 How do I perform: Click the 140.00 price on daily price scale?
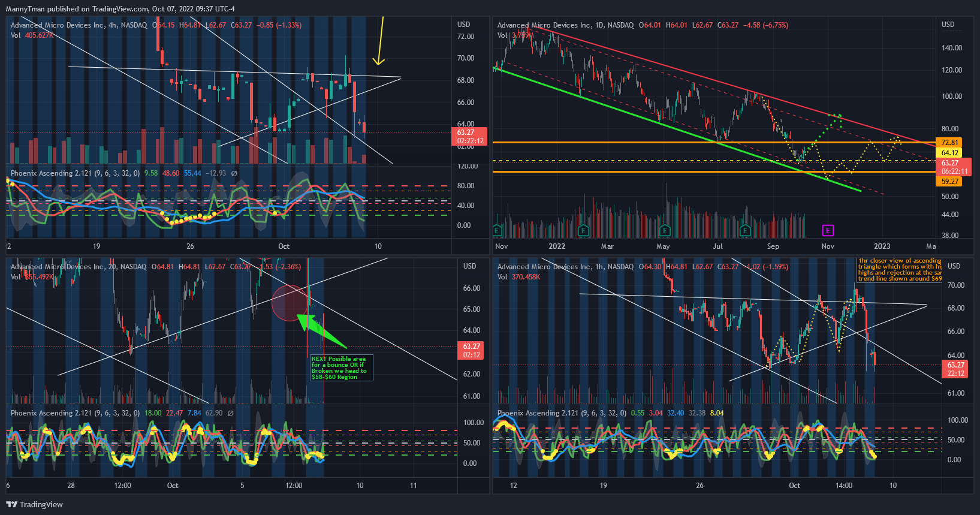point(951,48)
